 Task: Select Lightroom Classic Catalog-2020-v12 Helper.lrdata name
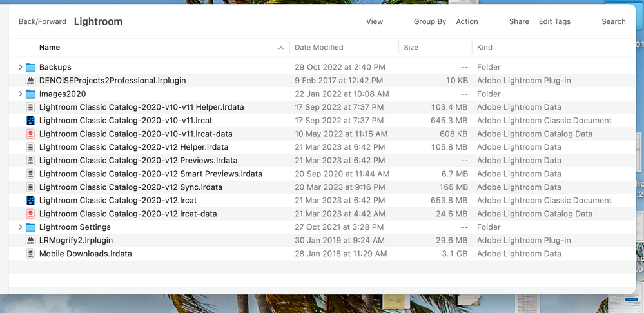click(x=134, y=147)
